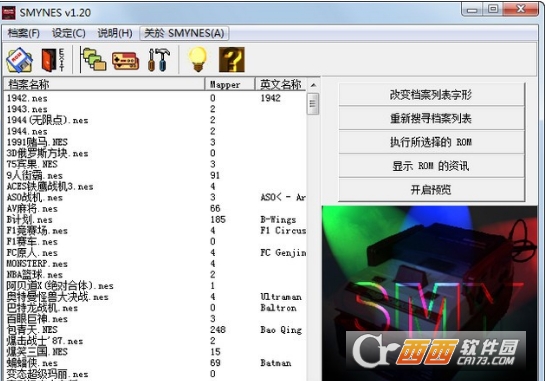Screen dimensions: 546x381
Task: Open the folder tree directory icon
Action: coord(93,60)
